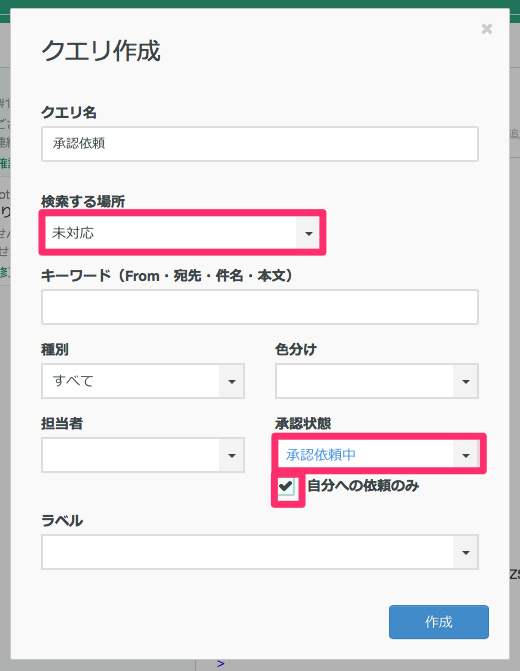This screenshot has width=520, height=671.
Task: Expand the 色分け color dropdown
Action: click(377, 381)
